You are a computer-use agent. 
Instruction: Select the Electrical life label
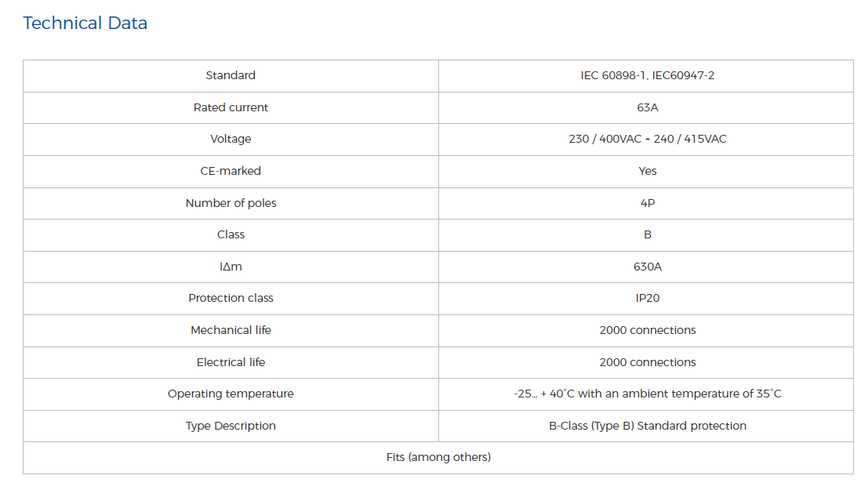[x=231, y=362]
